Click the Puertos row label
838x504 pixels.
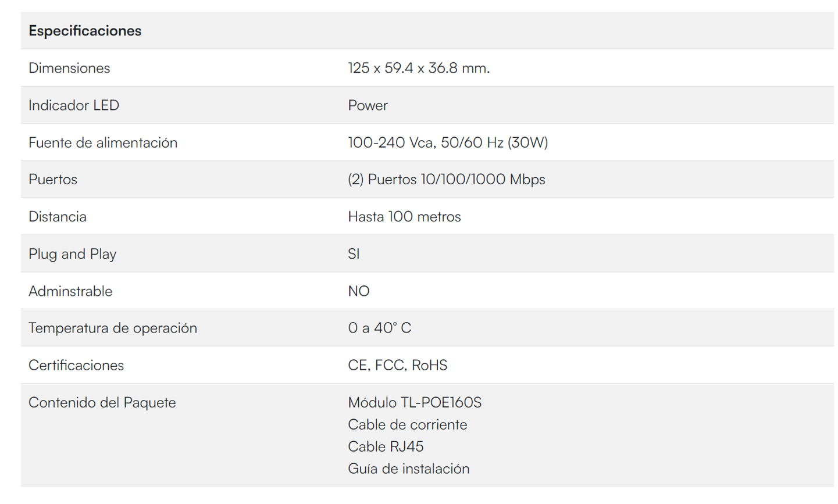point(53,179)
